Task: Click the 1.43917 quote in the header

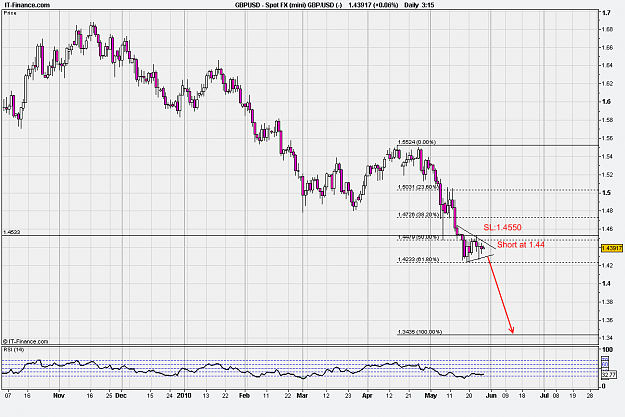Action: [359, 5]
